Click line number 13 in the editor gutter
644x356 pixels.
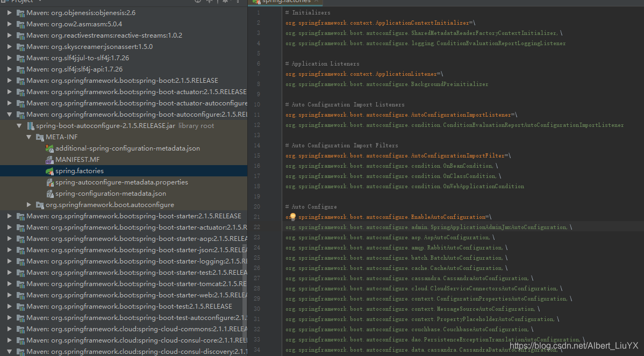[257, 135]
